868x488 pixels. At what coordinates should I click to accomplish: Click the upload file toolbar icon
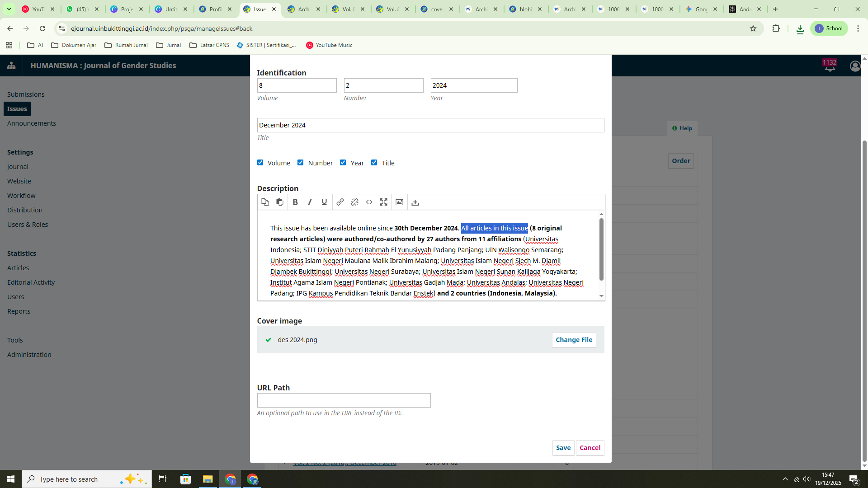click(x=415, y=202)
